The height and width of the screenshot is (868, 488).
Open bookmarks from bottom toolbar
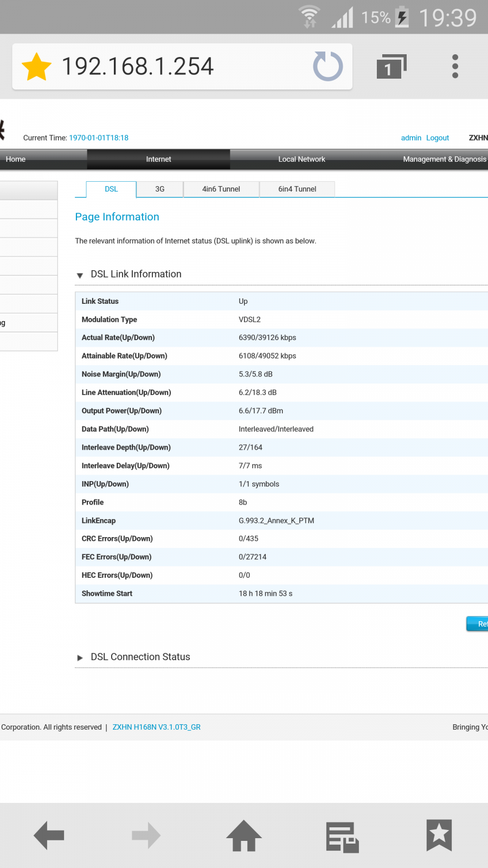click(x=439, y=835)
